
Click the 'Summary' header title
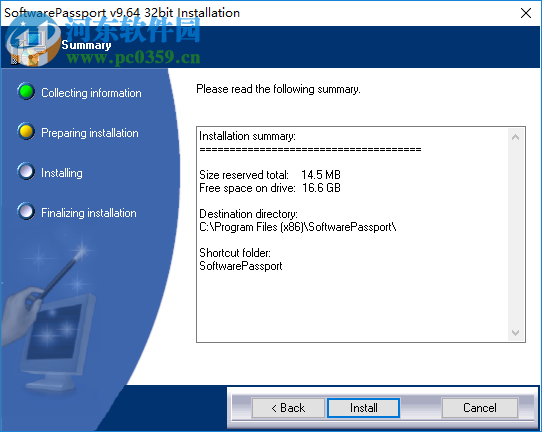[x=86, y=45]
